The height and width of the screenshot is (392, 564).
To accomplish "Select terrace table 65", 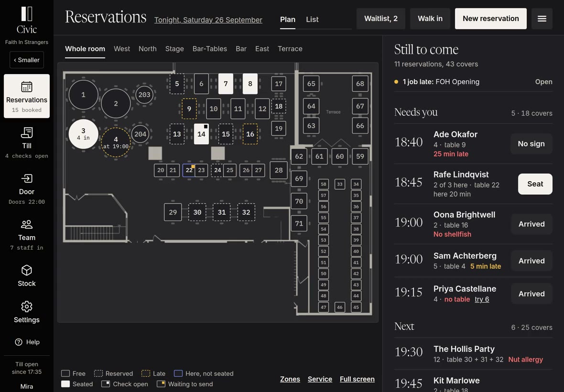I will coord(311,84).
